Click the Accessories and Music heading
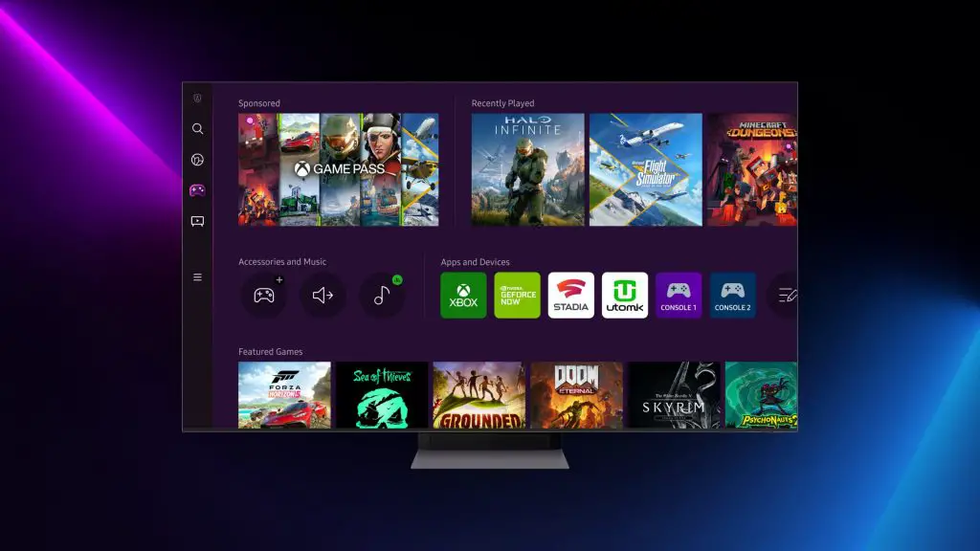This screenshot has height=551, width=980. coord(282,262)
